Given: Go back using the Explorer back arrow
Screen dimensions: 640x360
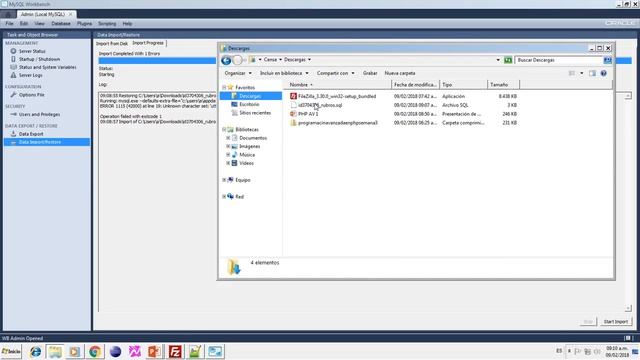Looking at the screenshot, I should tap(226, 60).
